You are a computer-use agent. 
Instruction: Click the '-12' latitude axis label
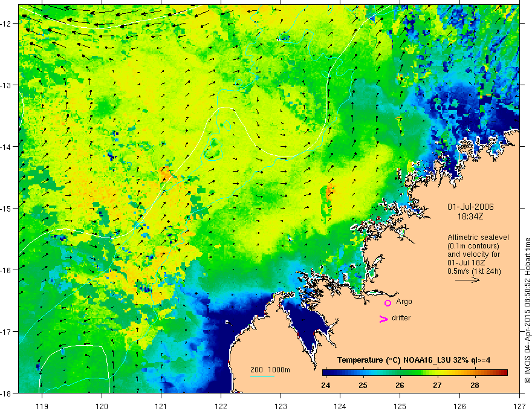[x=6, y=24]
